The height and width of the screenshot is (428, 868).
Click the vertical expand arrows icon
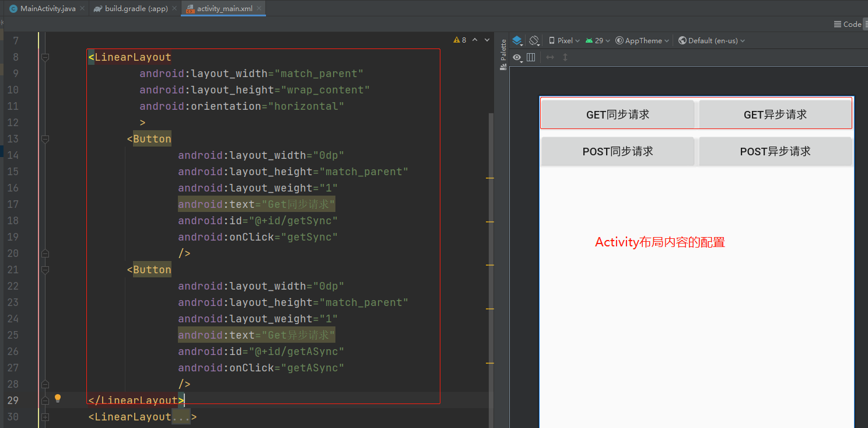pyautogui.click(x=565, y=57)
